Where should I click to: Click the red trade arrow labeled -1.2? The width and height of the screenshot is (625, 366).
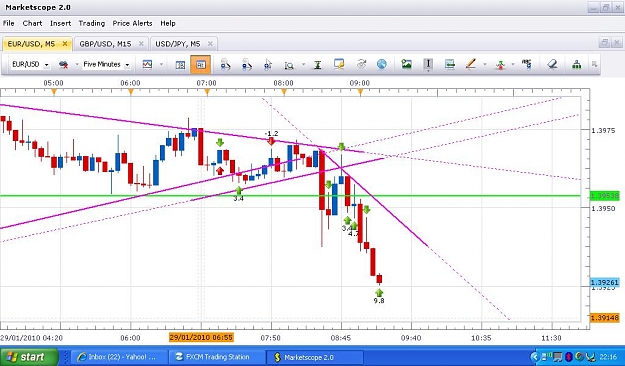[271, 141]
